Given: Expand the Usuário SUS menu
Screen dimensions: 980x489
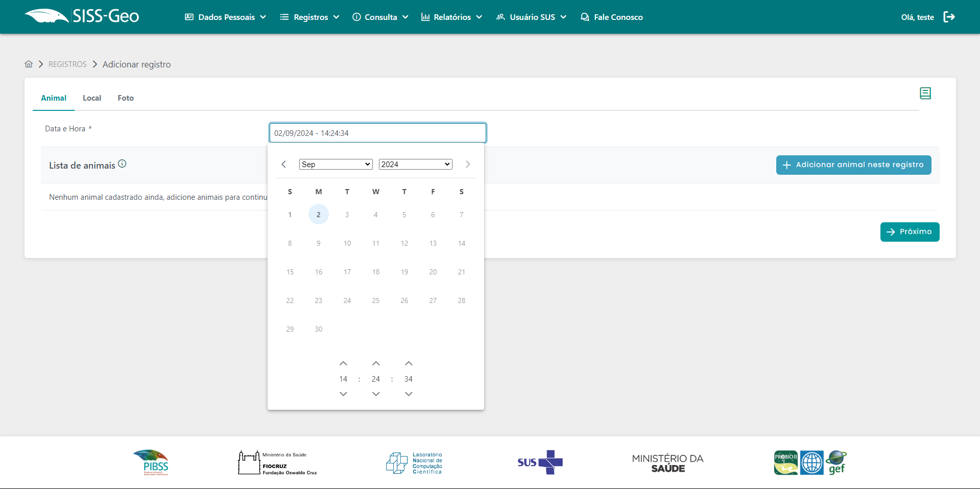Looking at the screenshot, I should pyautogui.click(x=531, y=17).
